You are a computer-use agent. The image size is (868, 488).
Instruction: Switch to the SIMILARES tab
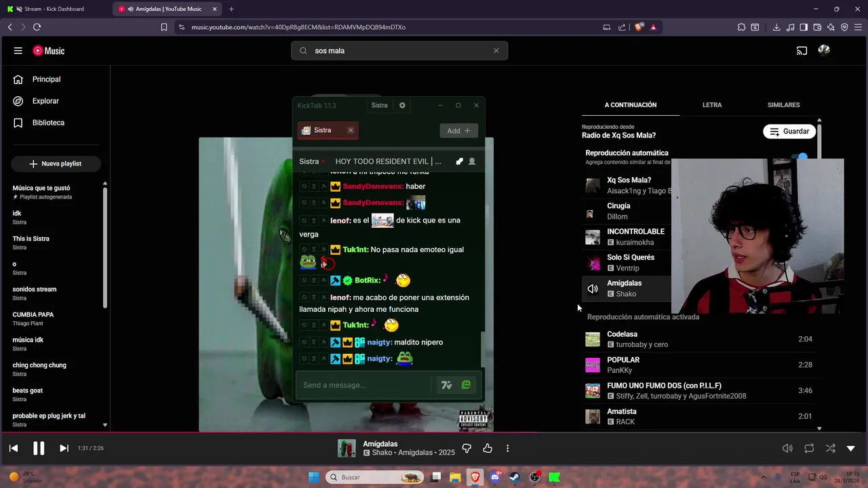coord(783,105)
